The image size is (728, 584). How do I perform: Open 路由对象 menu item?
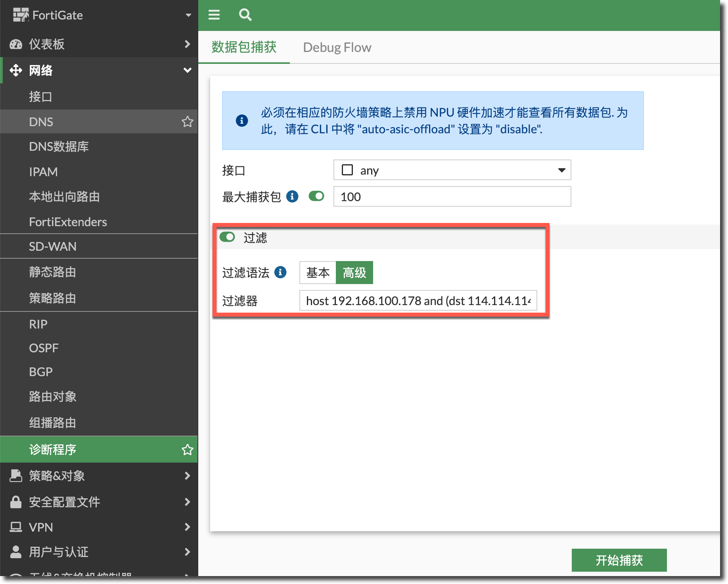click(x=99, y=396)
